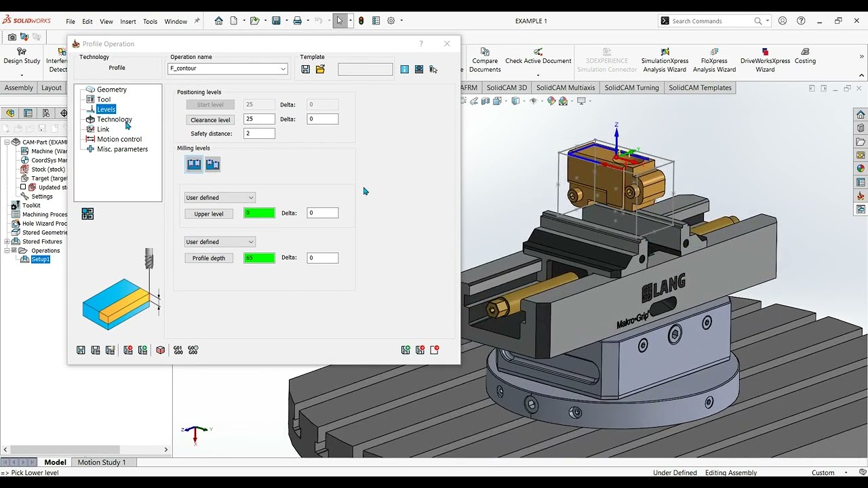Open Appearances tab in right task pane
Image resolution: width=868 pixels, height=488 pixels.
[861, 169]
